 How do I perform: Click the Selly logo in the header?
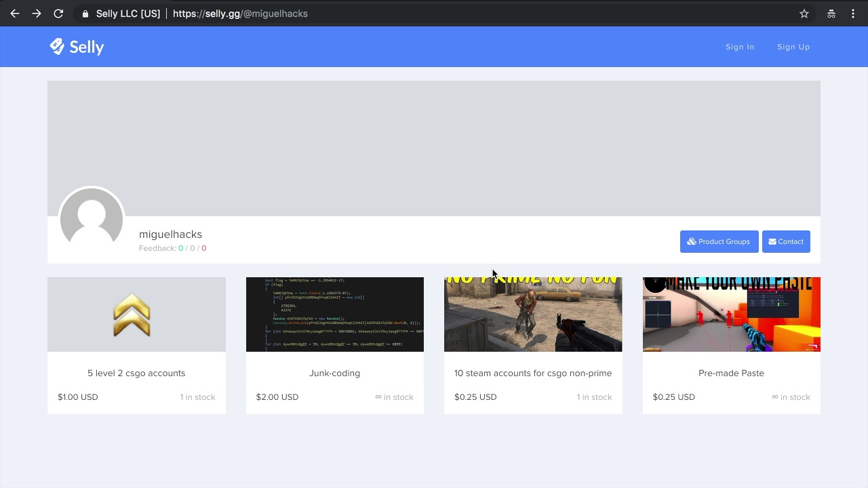point(77,47)
